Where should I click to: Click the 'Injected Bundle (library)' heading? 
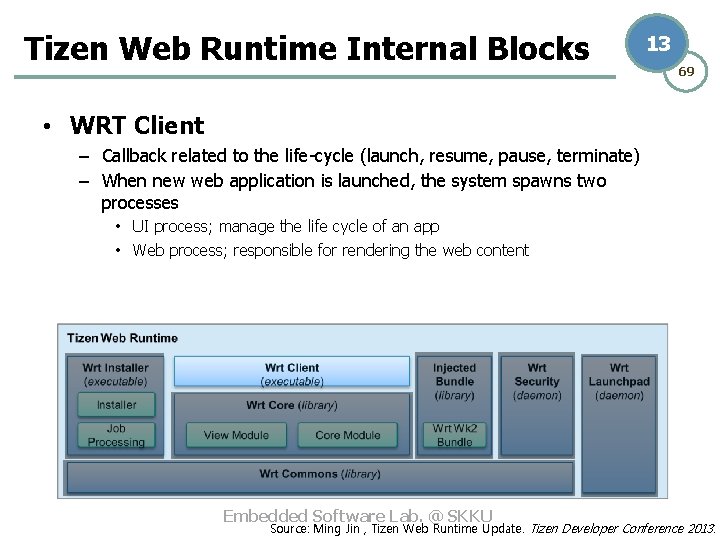(454, 382)
